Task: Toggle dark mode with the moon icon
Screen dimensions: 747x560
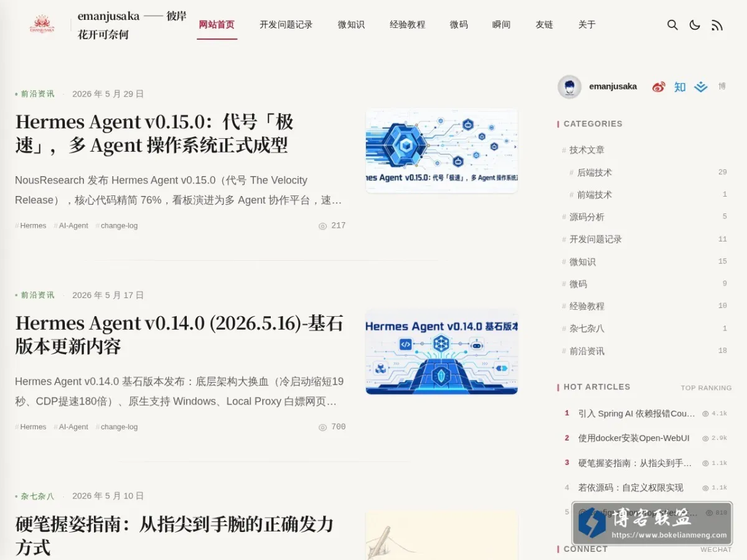Action: (x=695, y=25)
